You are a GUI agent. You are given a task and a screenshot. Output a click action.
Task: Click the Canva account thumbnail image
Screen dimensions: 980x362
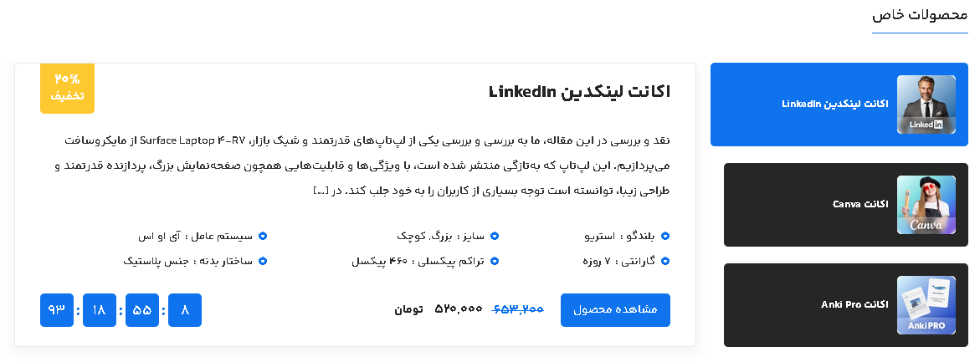tap(926, 205)
